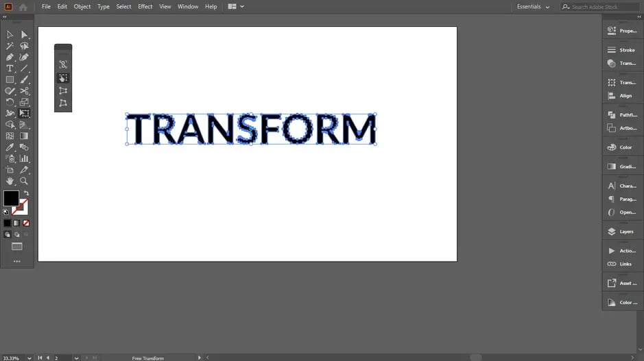
Task: Open the Essentials workspace dropdown
Action: tap(533, 7)
